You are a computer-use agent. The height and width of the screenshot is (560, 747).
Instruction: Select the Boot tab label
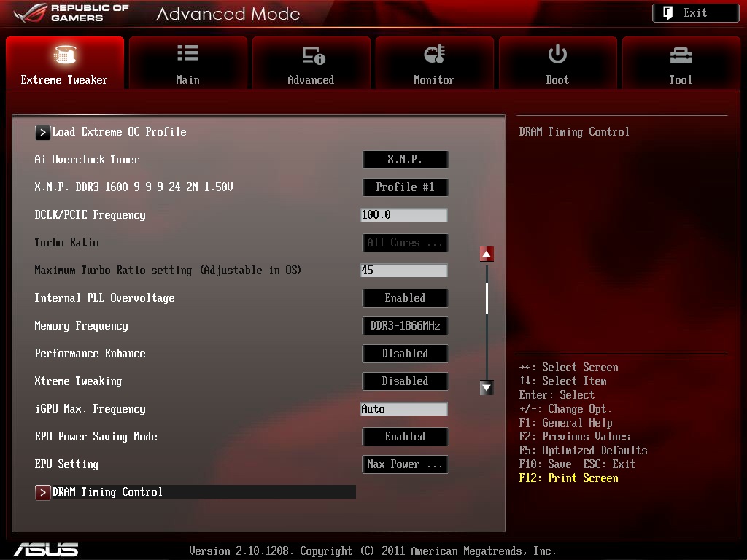click(557, 80)
